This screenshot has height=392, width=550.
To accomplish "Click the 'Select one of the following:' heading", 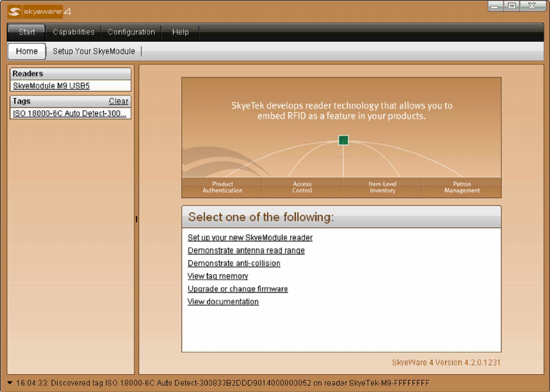I will (x=261, y=217).
